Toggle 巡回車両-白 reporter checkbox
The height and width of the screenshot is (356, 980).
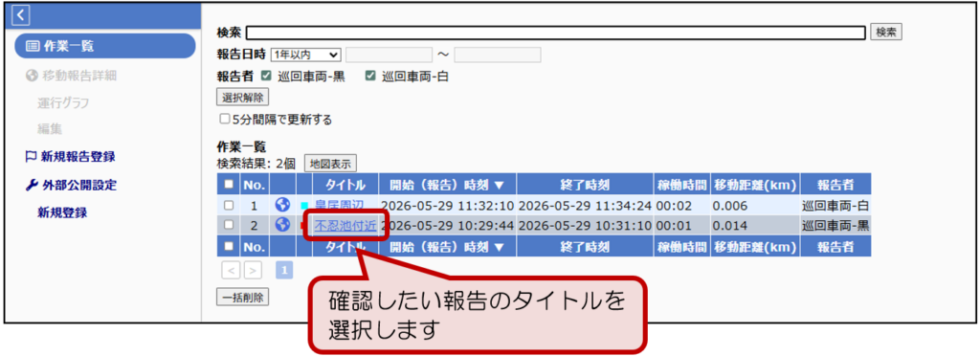370,77
